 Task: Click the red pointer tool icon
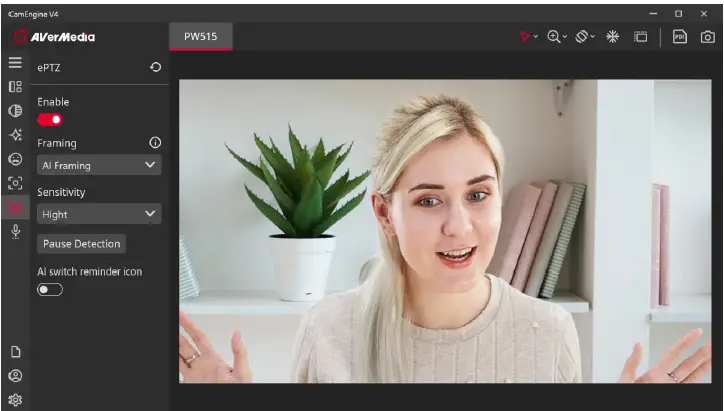[x=525, y=36]
